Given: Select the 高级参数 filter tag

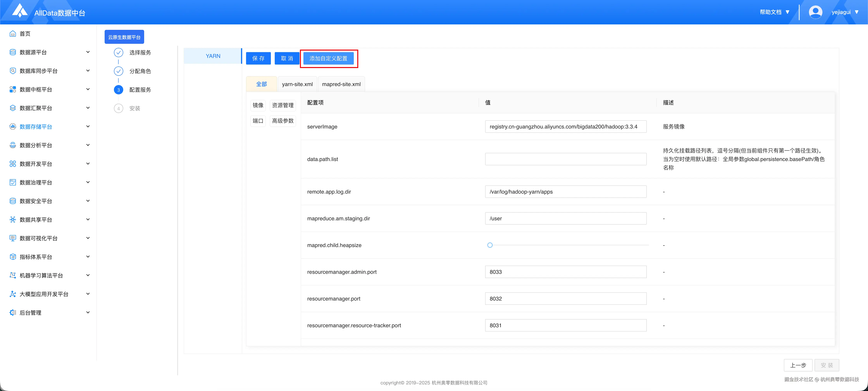Looking at the screenshot, I should click(x=283, y=121).
